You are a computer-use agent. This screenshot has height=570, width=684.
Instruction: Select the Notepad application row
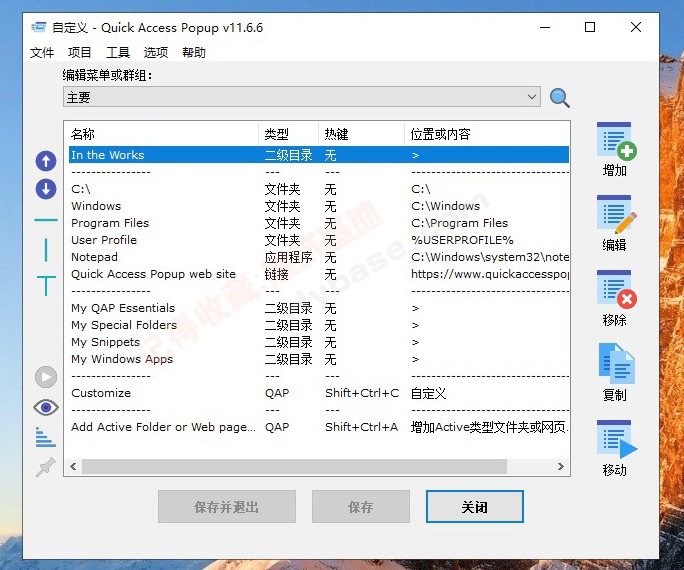pos(318,257)
